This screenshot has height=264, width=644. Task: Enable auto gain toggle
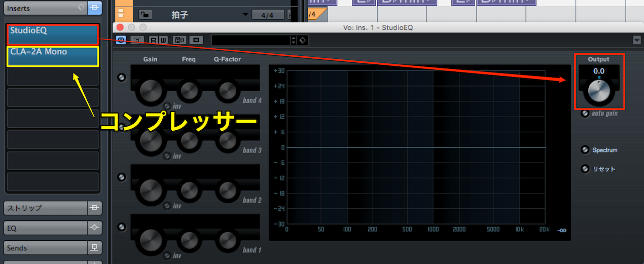coord(585,114)
